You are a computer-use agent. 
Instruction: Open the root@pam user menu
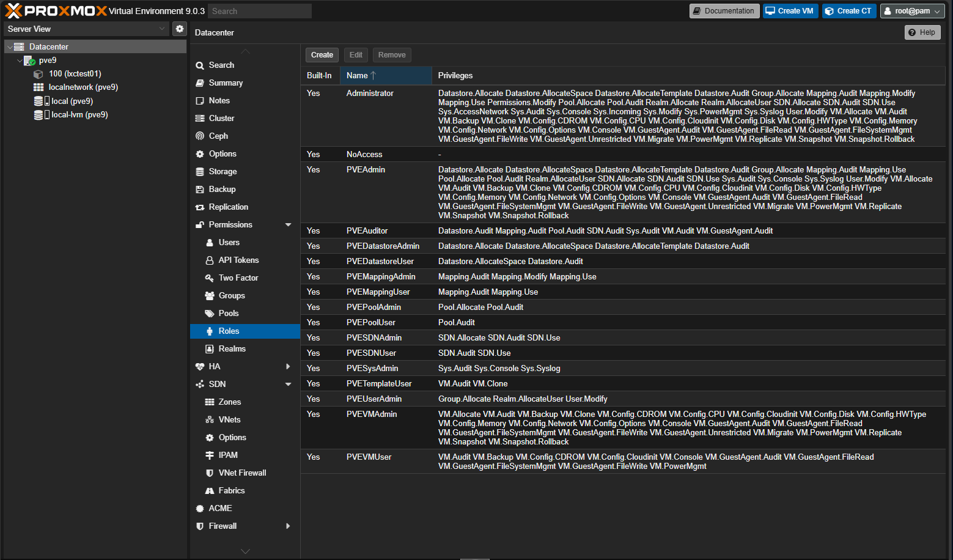pyautogui.click(x=913, y=11)
